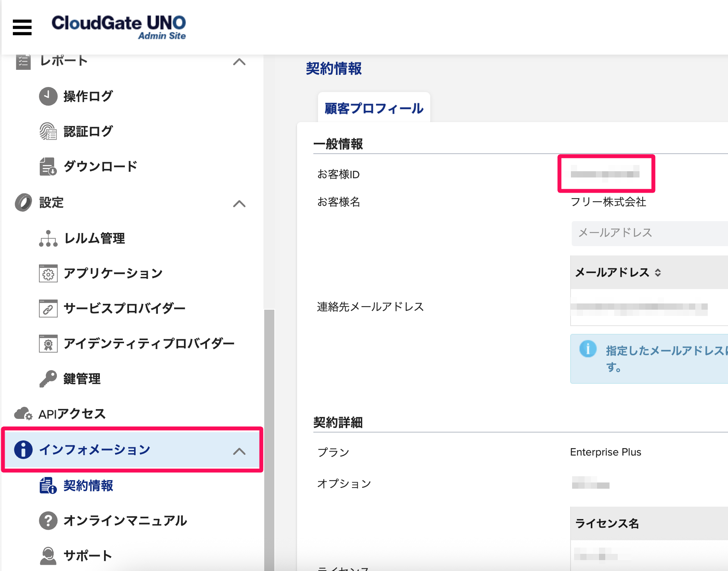Click the アイデンティティプロバイダー badge icon

tap(48, 344)
